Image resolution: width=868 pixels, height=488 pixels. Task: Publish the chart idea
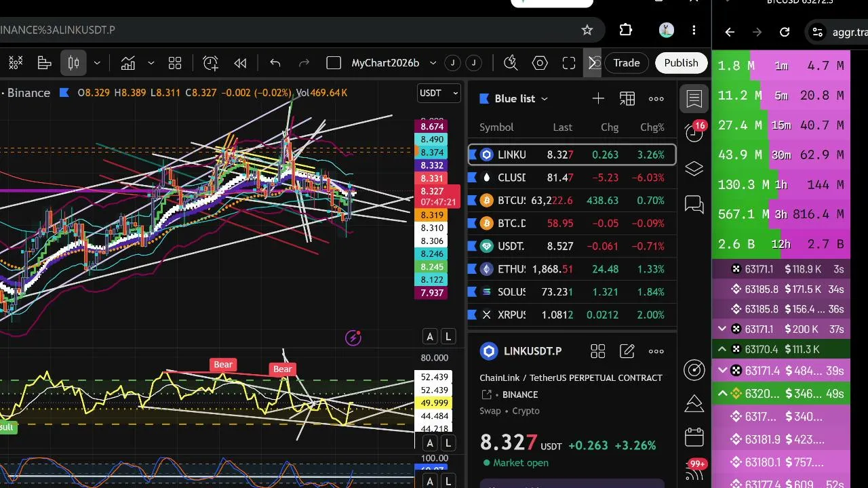(x=681, y=63)
